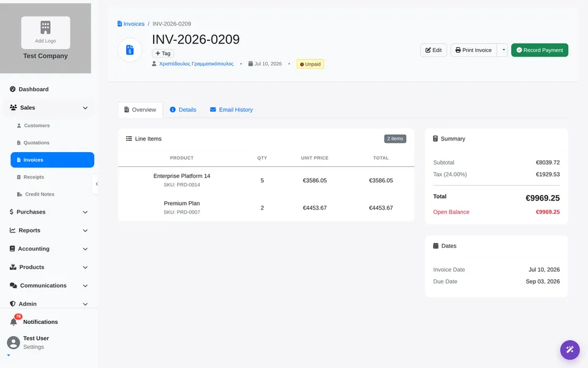Click the Print Invoice button

point(473,50)
